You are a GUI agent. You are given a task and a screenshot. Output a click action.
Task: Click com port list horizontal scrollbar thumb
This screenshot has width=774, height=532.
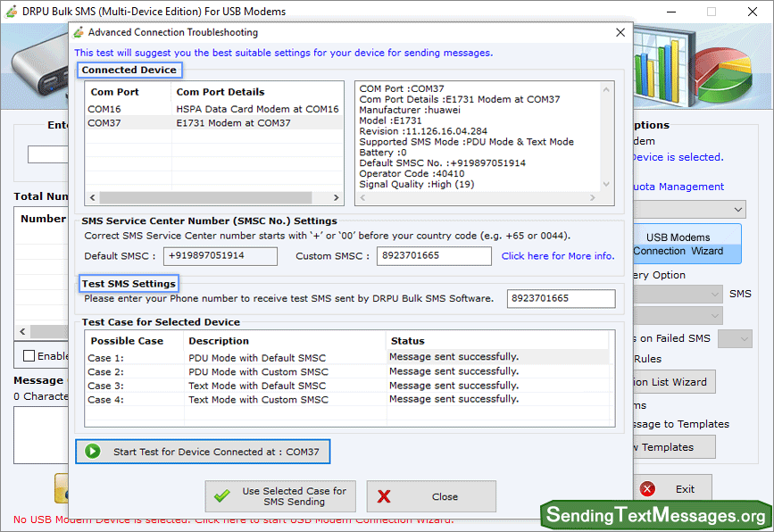click(x=205, y=197)
